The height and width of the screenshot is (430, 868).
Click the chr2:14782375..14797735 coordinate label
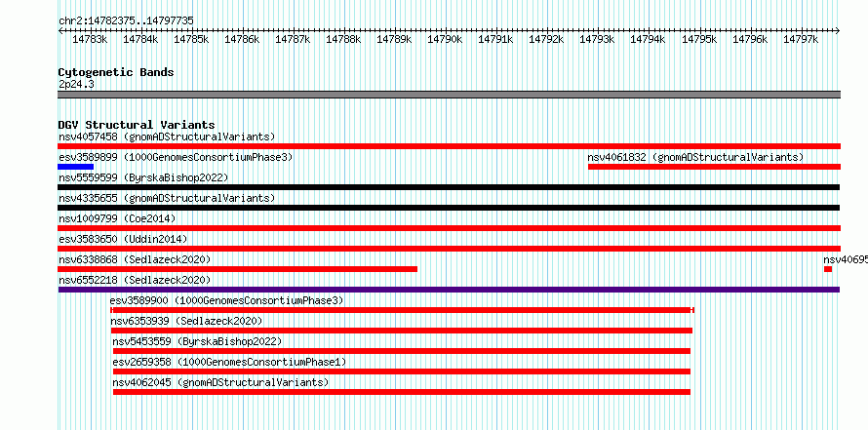click(126, 20)
